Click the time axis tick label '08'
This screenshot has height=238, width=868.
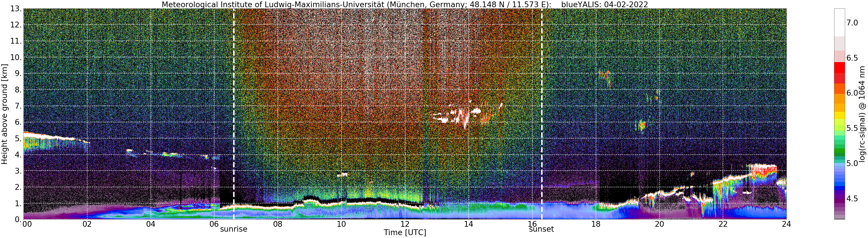pos(278,224)
